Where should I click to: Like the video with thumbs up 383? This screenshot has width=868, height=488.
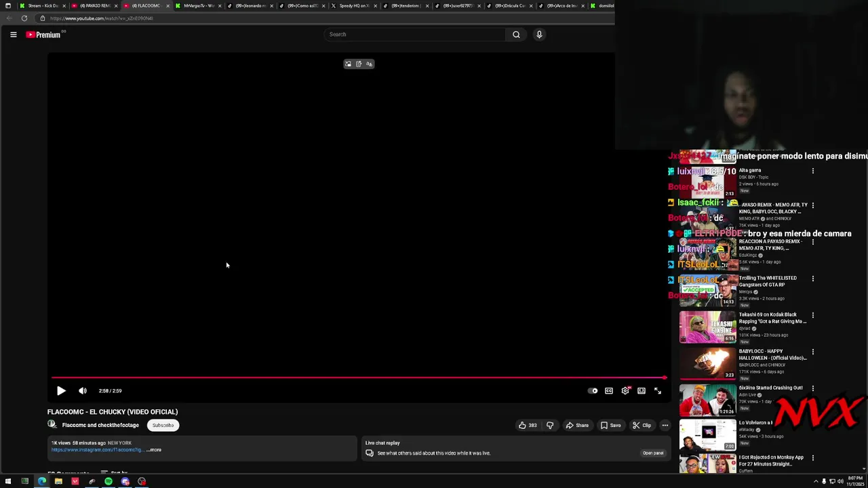(x=528, y=425)
